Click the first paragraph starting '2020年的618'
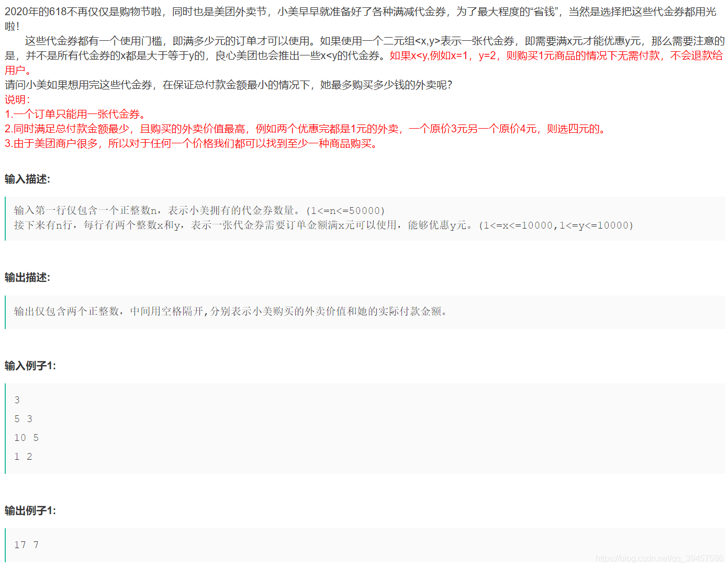The width and height of the screenshot is (728, 568). click(x=361, y=19)
